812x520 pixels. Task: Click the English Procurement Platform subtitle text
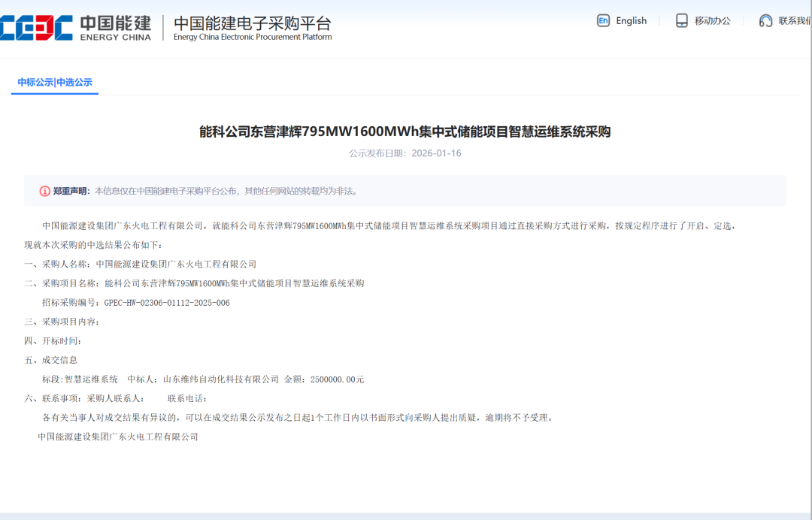click(253, 36)
